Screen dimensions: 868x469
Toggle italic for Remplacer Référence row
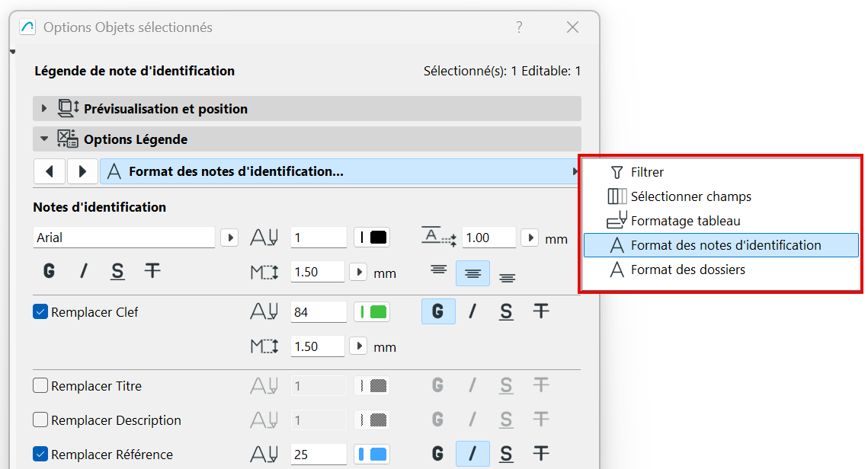point(472,455)
